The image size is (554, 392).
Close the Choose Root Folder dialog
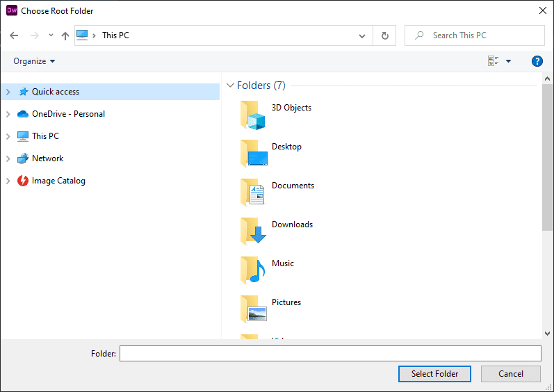[543, 10]
